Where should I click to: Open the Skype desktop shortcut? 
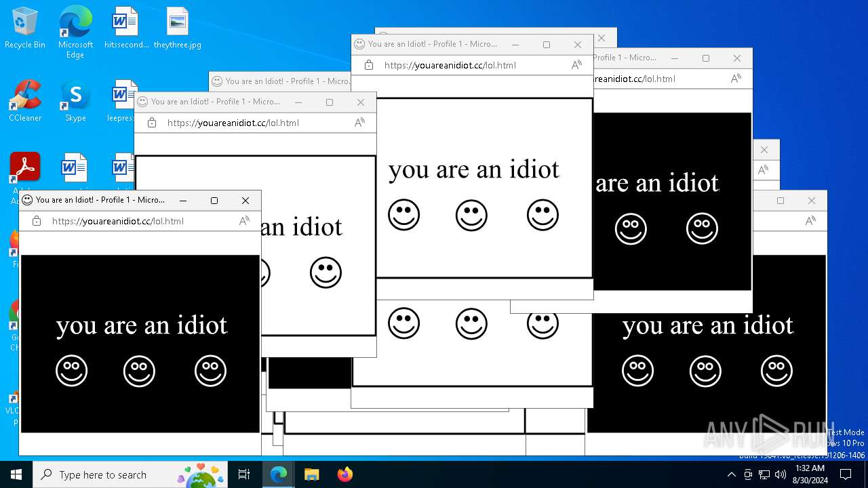click(x=75, y=101)
